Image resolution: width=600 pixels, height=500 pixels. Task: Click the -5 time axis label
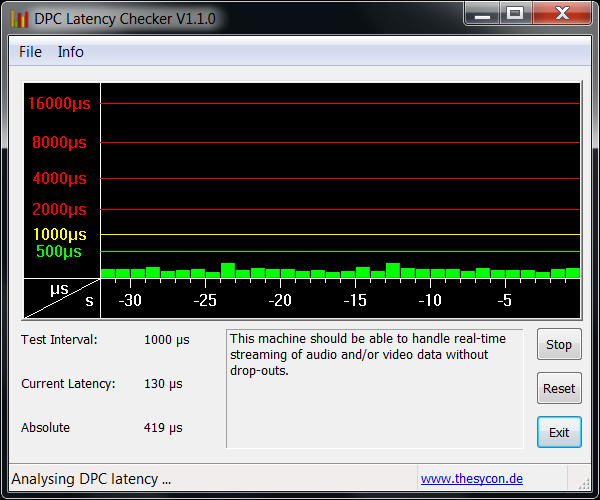pos(505,300)
